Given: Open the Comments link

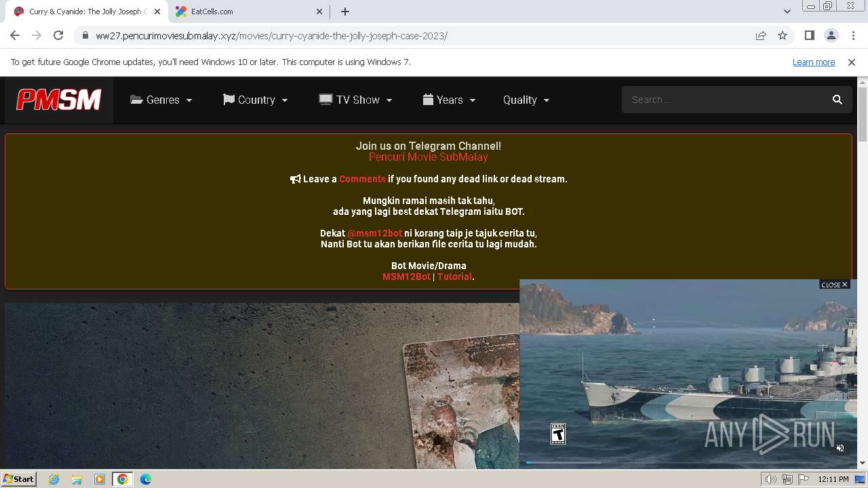Looking at the screenshot, I should [362, 179].
